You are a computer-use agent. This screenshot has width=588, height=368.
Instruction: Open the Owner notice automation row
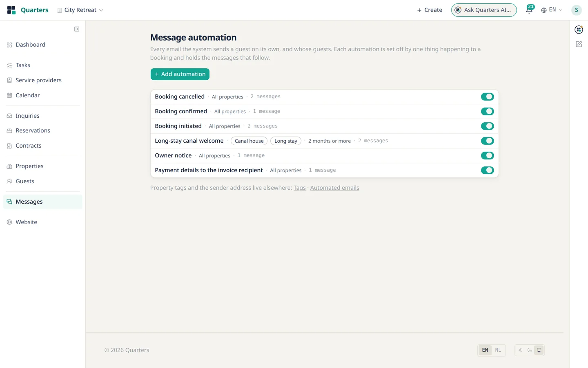(325, 155)
